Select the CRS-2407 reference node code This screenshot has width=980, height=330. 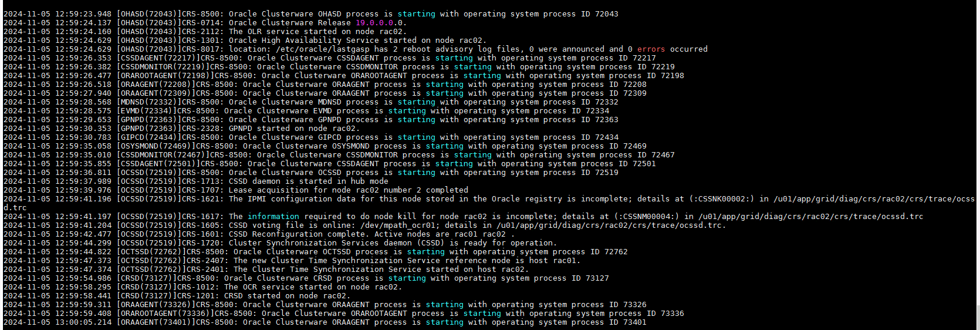click(x=205, y=261)
